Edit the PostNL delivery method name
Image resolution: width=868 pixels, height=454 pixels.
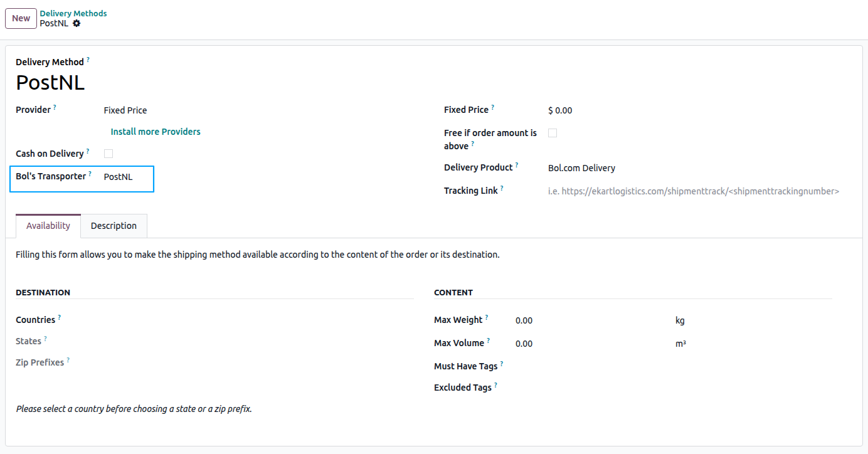(50, 82)
